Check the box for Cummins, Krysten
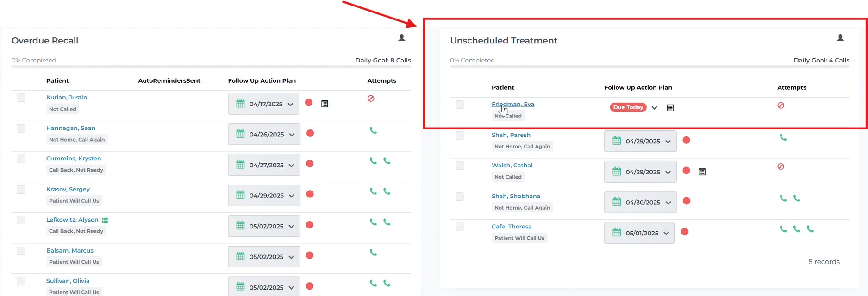The width and height of the screenshot is (868, 296). (21, 159)
